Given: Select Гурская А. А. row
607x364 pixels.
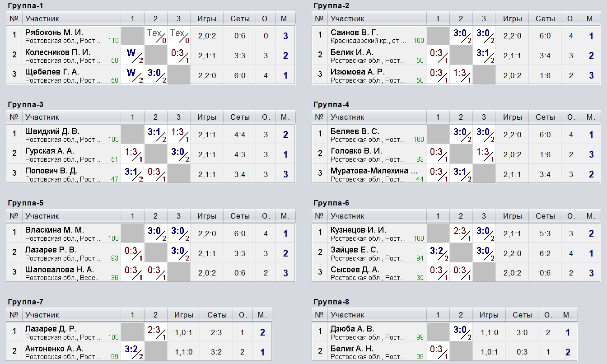Looking at the screenshot, I should pyautogui.click(x=150, y=154).
